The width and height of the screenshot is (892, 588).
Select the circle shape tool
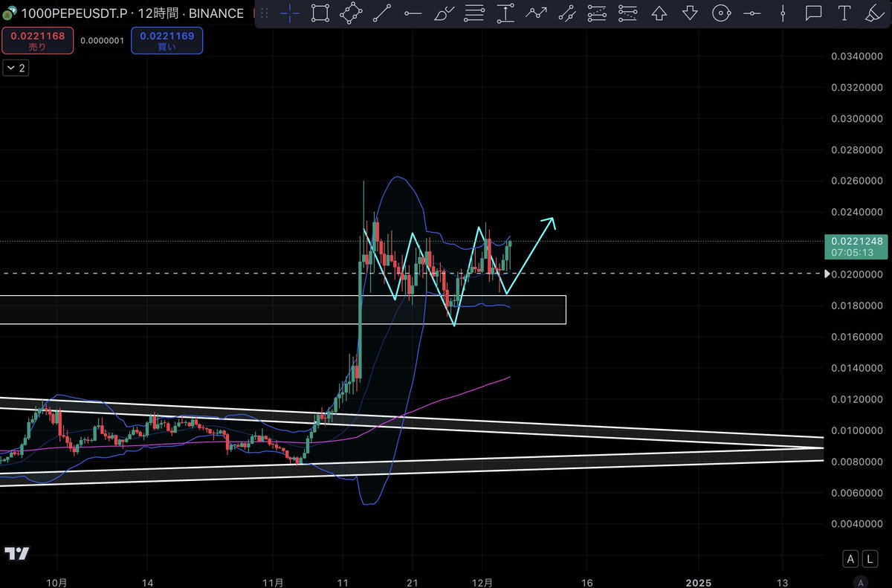point(720,13)
